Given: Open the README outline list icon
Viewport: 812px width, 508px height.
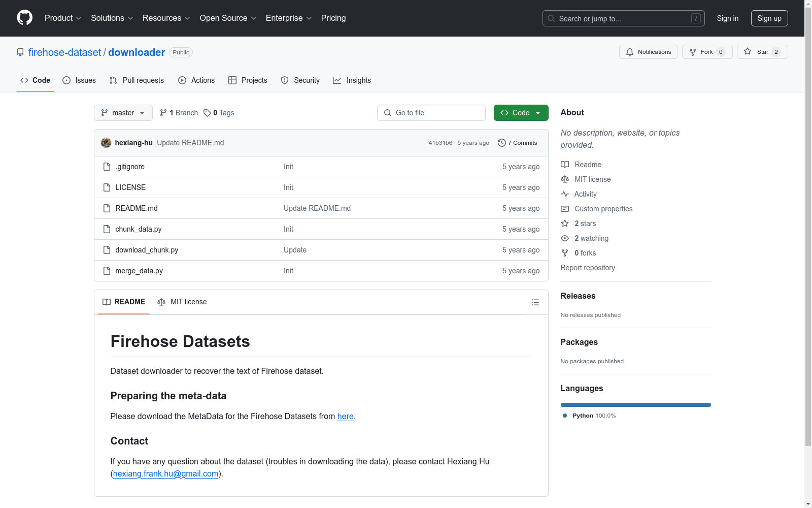Looking at the screenshot, I should tap(535, 302).
